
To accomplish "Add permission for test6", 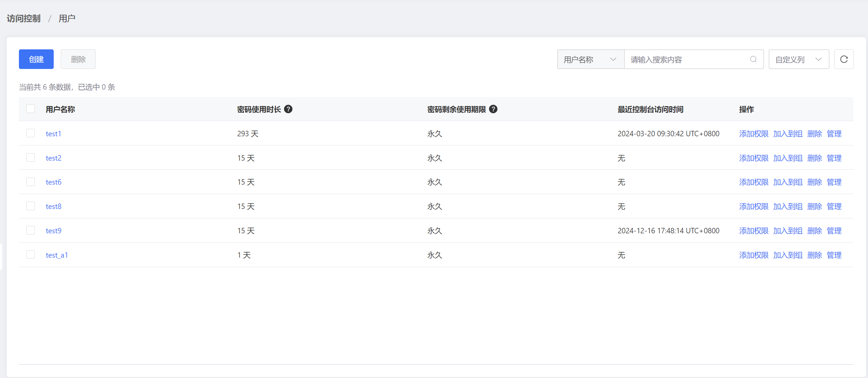I will [x=754, y=182].
